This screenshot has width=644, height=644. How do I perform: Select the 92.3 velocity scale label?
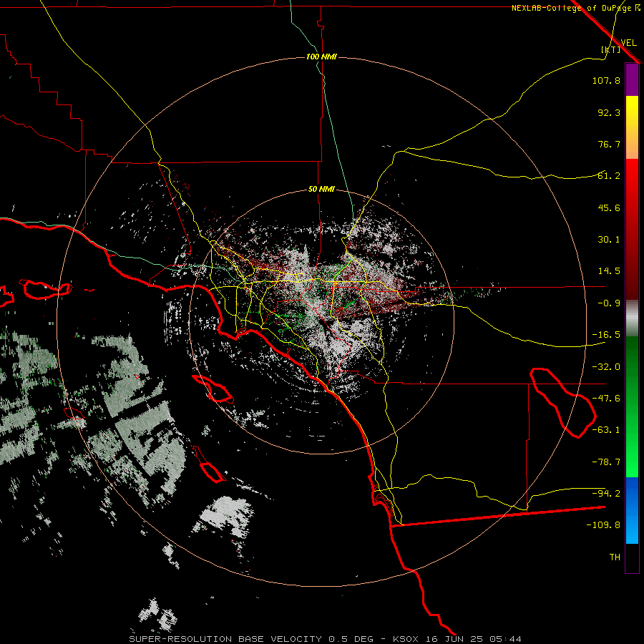[x=609, y=112]
